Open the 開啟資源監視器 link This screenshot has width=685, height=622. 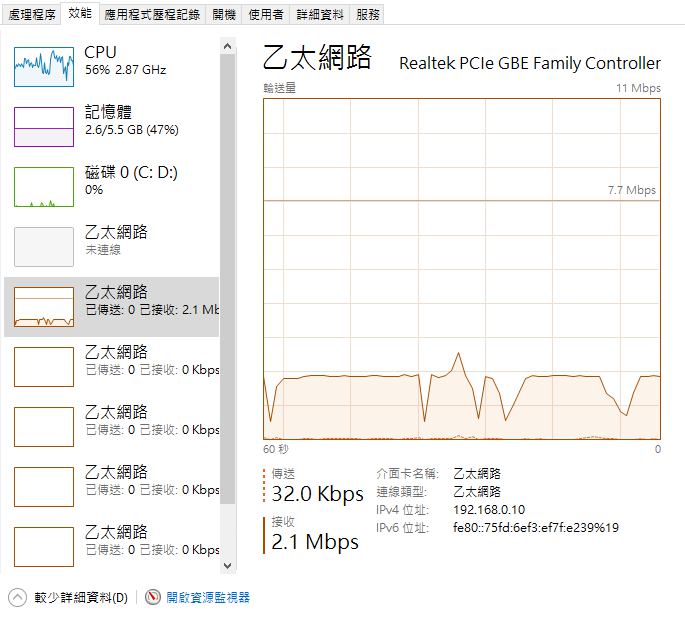pos(208,598)
